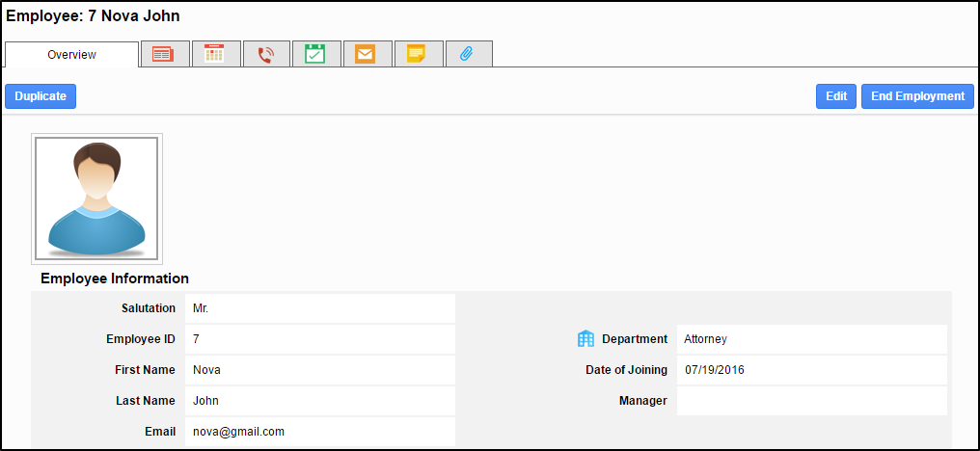Switch to the Overview tab

72,55
